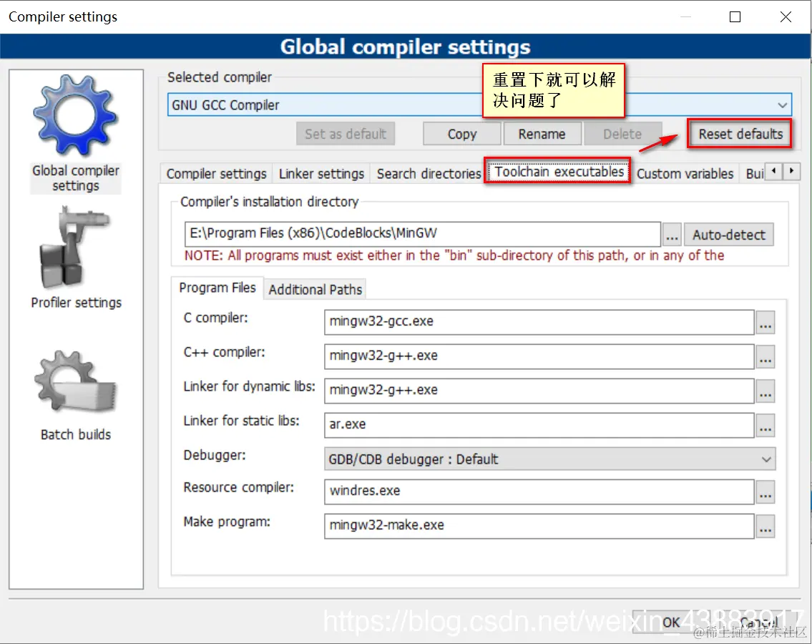
Task: Open Profiler settings caliper icon
Action: 75,247
